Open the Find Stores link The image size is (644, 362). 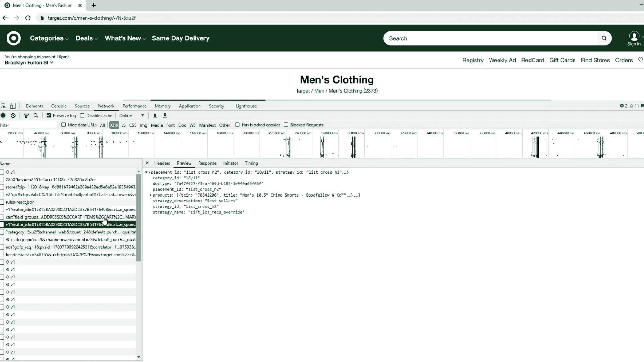[595, 60]
